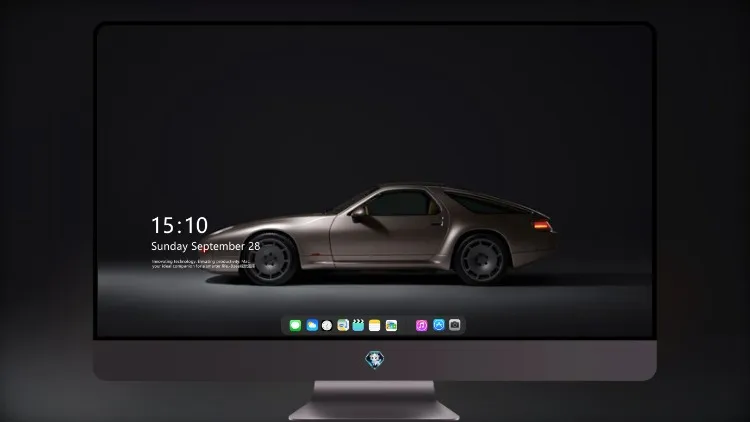Screen dimensions: 750x422
Task: Click the Sunday September 28 date text
Action: 206,246
